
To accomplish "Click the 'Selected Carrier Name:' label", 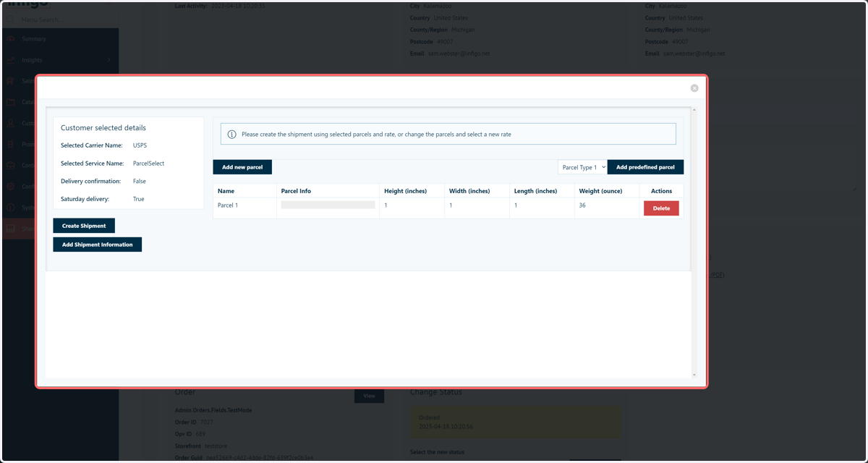I will coord(92,145).
